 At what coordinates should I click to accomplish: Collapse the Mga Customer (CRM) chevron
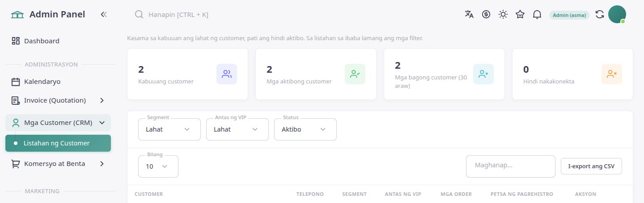[x=102, y=123]
